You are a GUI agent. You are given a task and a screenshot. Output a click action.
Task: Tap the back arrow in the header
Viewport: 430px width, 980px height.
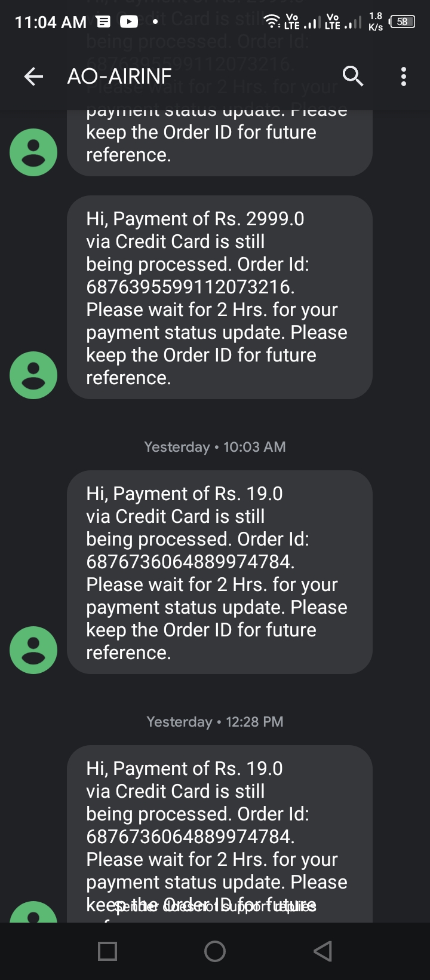[x=33, y=76]
